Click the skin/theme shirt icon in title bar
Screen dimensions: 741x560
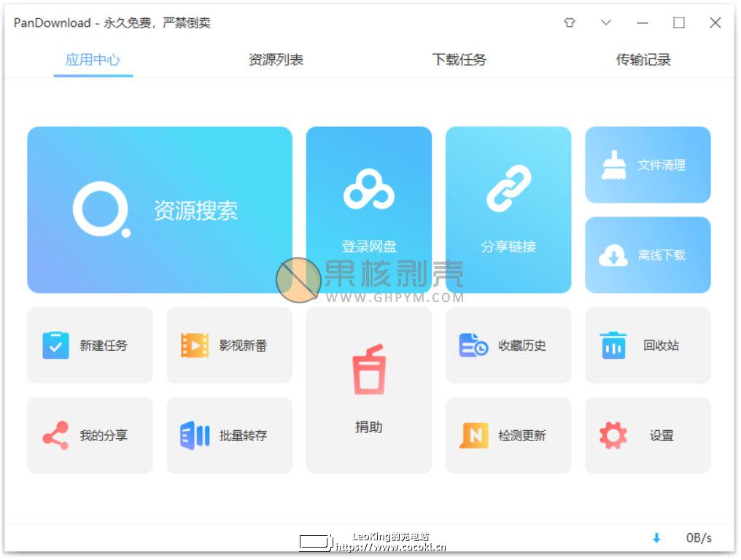click(x=570, y=22)
